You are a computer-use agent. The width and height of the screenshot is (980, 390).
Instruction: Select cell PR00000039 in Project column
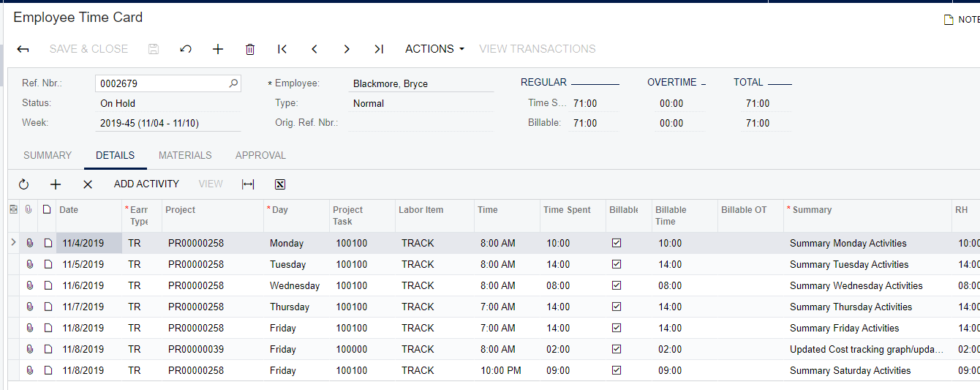(213, 349)
